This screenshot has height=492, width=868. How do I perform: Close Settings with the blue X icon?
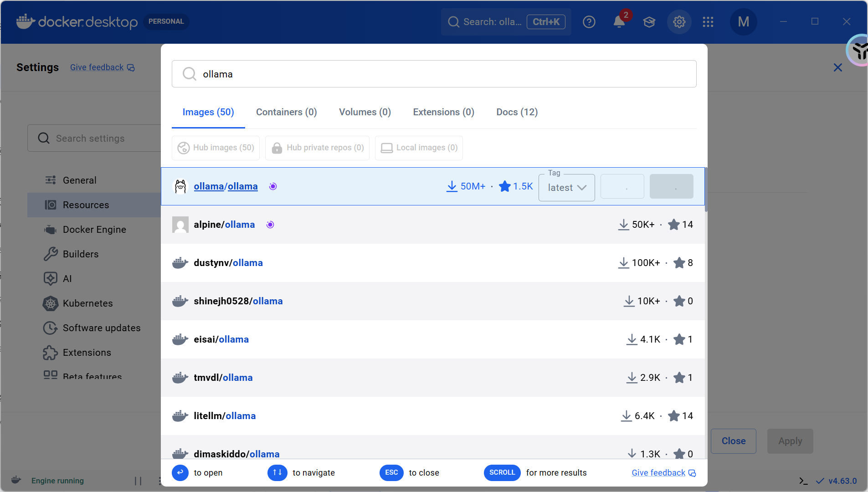[837, 67]
